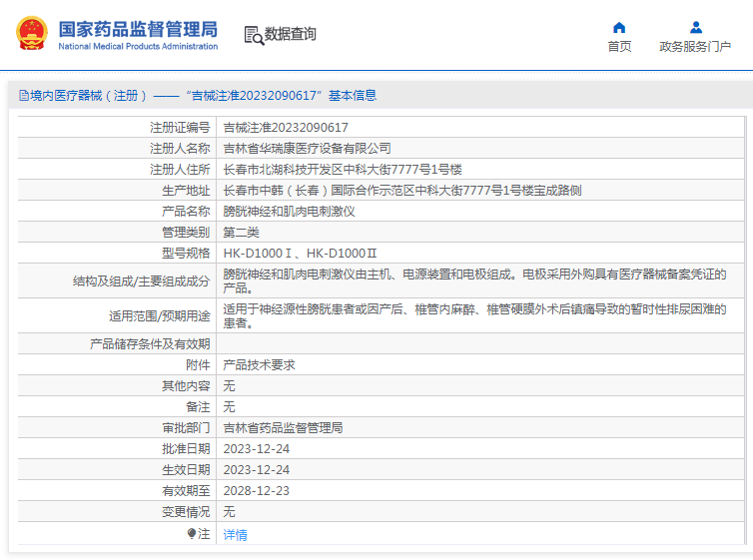Click the document icon beside 境内医疗器械

coord(24,96)
